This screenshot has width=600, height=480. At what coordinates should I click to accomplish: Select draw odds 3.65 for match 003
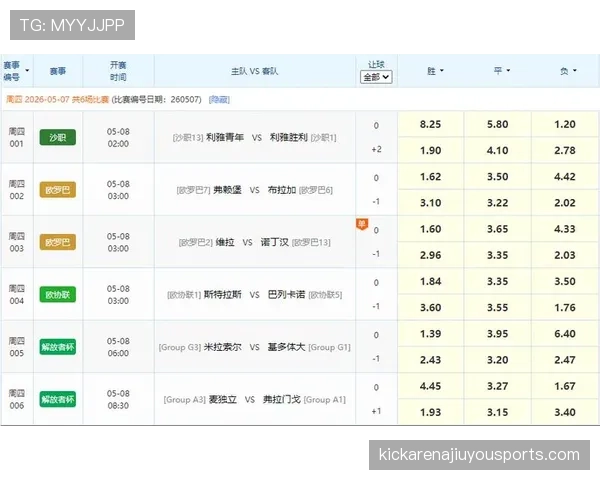497,229
